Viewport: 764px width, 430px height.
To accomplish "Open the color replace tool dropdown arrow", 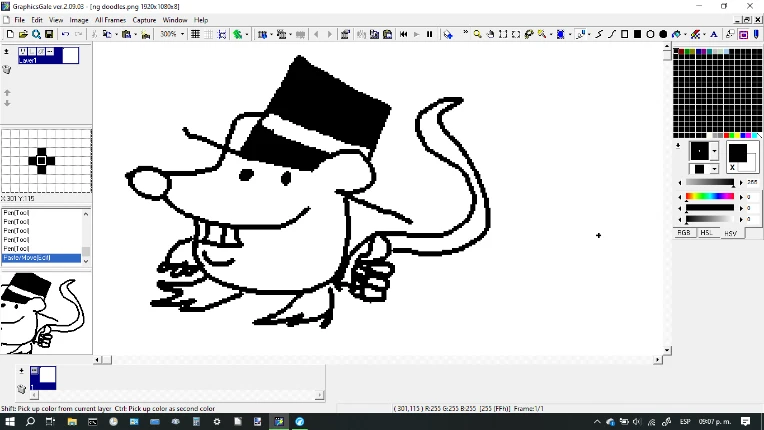I will click(704, 34).
